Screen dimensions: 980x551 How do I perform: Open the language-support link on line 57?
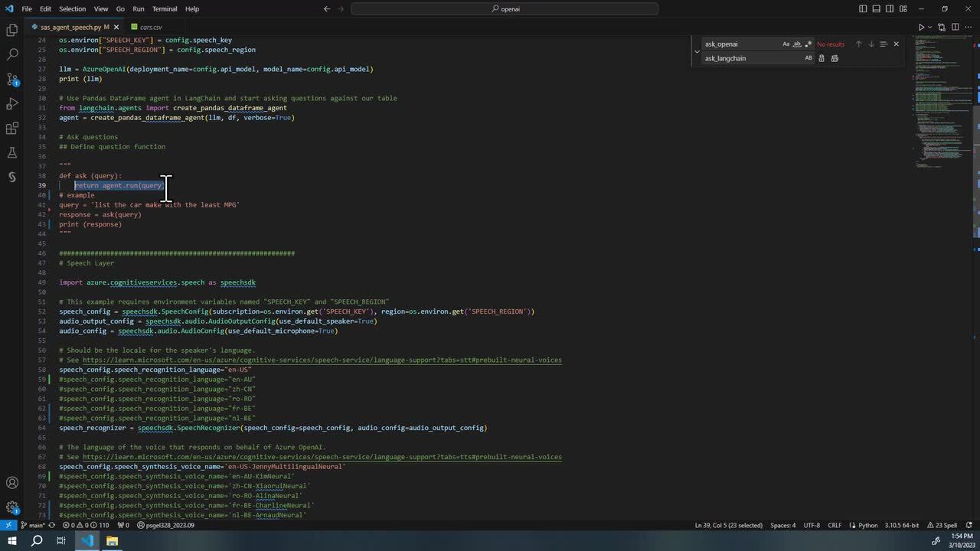click(x=322, y=360)
